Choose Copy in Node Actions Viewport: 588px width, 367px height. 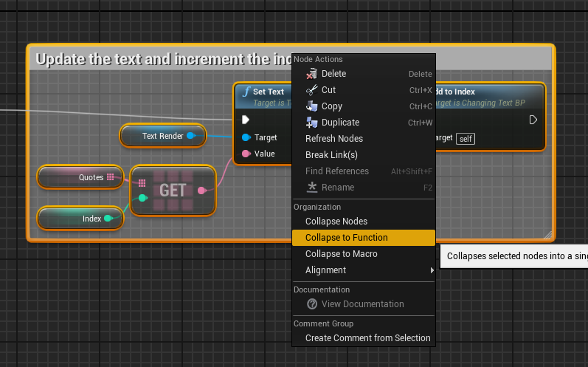click(364, 106)
